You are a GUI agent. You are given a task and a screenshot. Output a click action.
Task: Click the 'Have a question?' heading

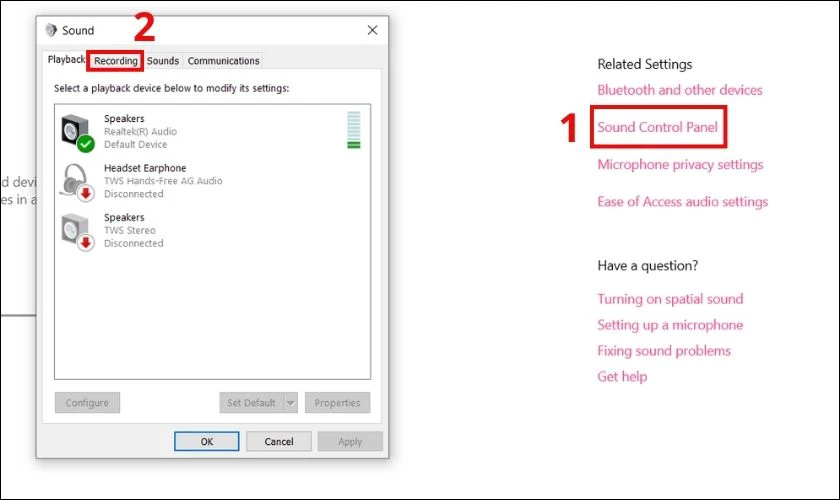(648, 266)
